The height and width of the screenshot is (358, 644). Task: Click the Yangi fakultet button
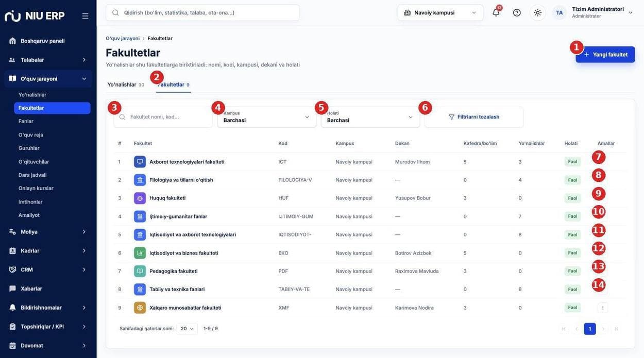pos(605,55)
